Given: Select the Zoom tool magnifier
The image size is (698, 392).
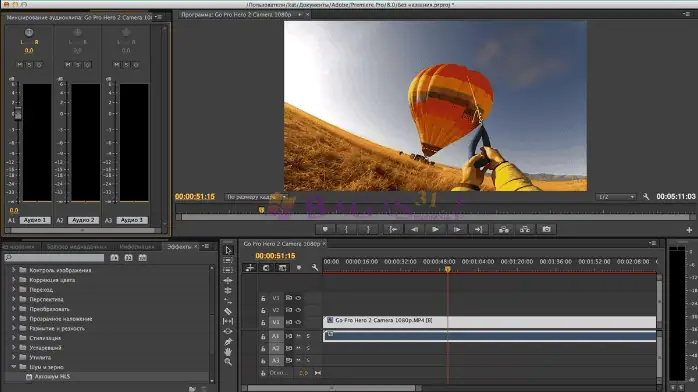Looking at the screenshot, I should [x=228, y=362].
